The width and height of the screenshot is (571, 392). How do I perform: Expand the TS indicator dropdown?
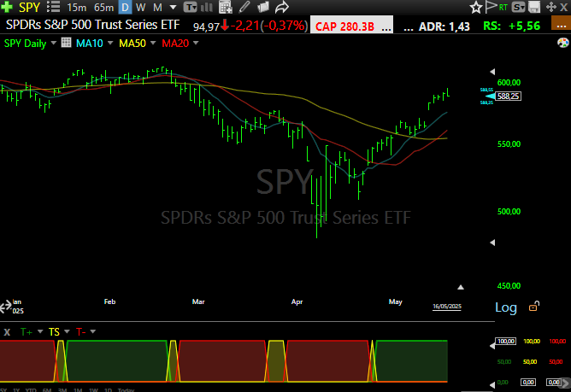(x=67, y=331)
